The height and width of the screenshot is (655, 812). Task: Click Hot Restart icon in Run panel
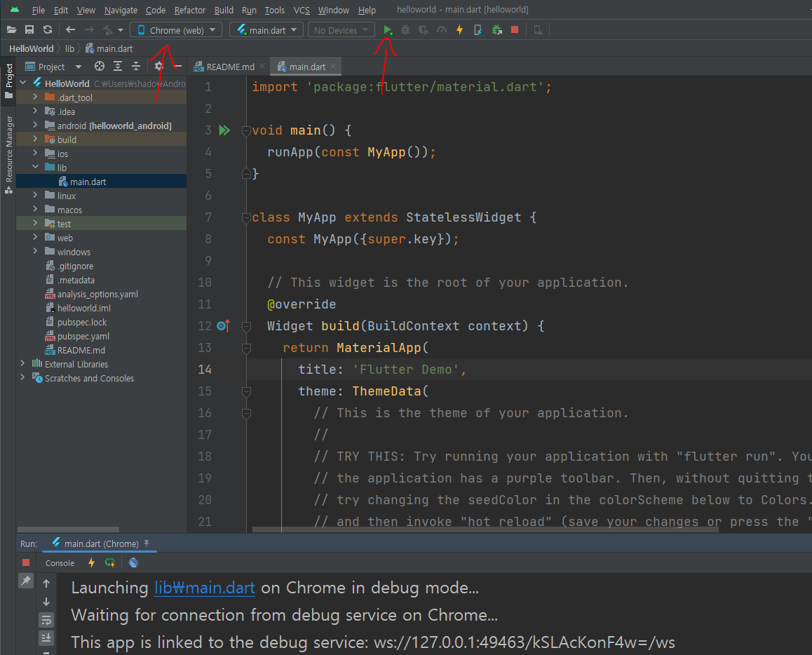(110, 562)
